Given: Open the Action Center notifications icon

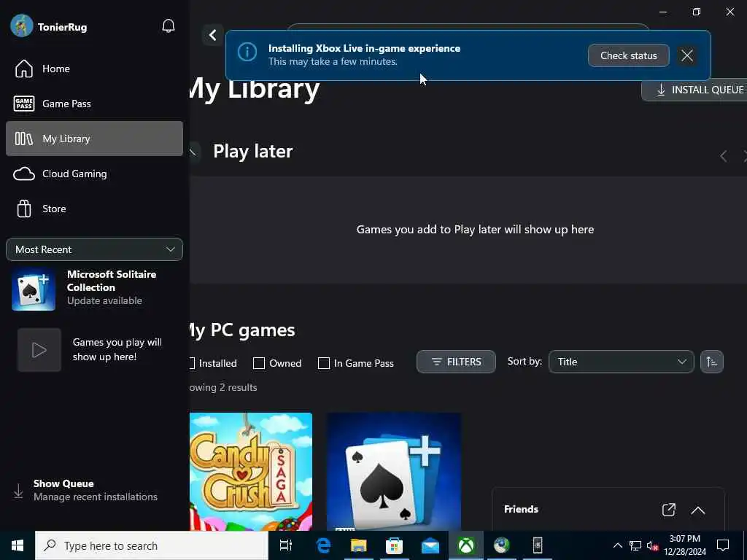Looking at the screenshot, I should pos(723,545).
